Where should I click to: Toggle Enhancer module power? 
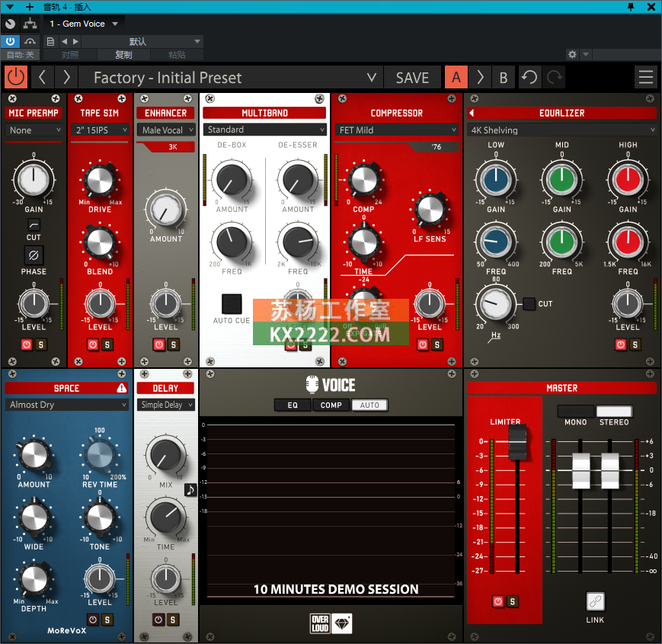pos(159,344)
